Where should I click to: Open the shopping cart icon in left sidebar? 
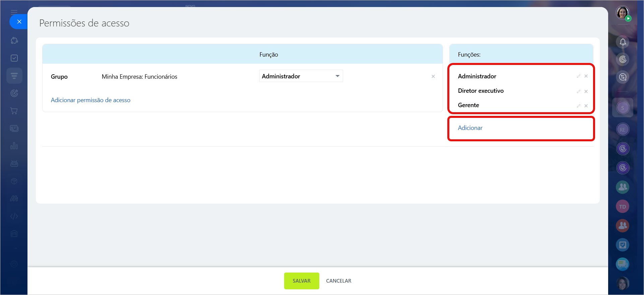click(x=14, y=111)
